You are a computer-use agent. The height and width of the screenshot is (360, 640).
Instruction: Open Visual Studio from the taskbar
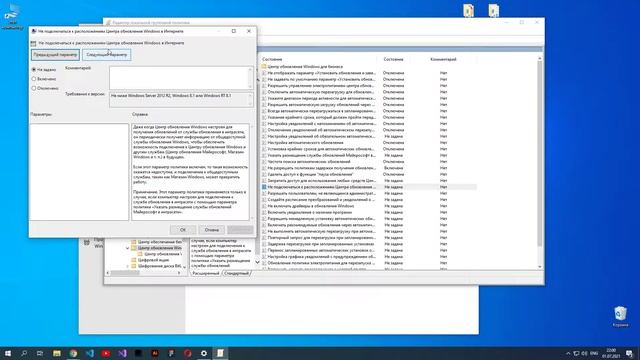point(122,353)
